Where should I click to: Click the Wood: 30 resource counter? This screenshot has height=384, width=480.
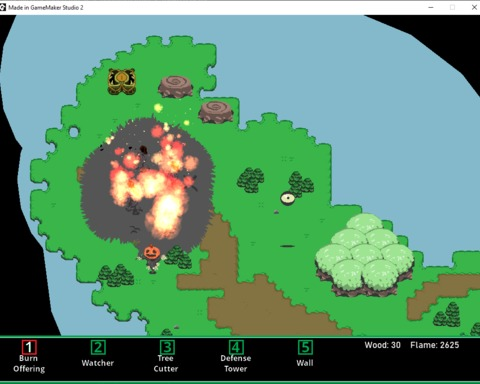pyautogui.click(x=382, y=345)
